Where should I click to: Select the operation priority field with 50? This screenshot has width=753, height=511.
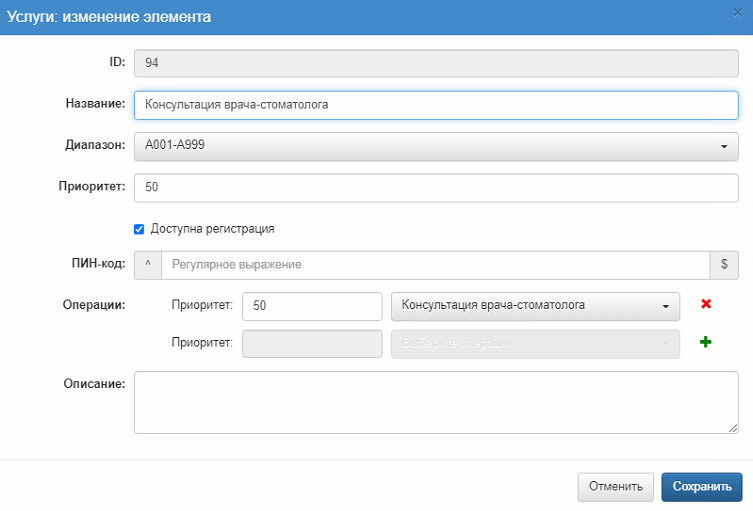click(313, 305)
